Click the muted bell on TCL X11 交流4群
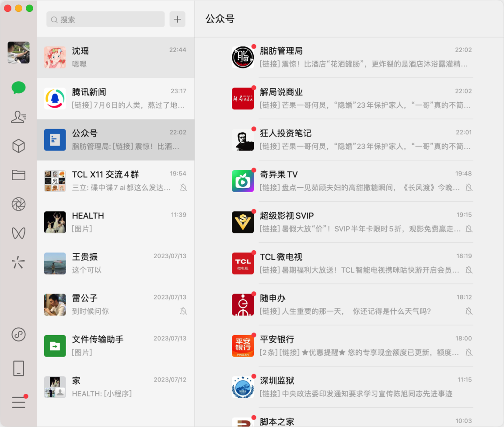 click(184, 187)
